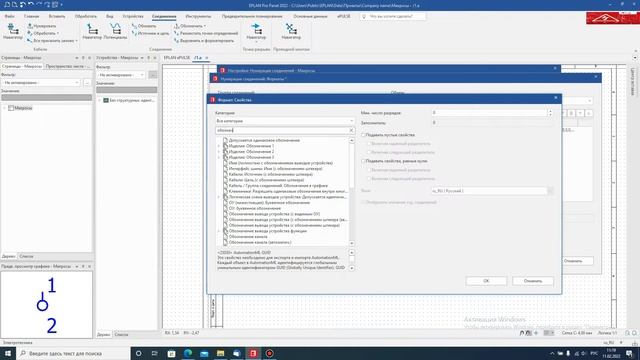This screenshot has height=360, width=640.
Task: Switch to the Основные данные ribbon tab
Action: 310,16
